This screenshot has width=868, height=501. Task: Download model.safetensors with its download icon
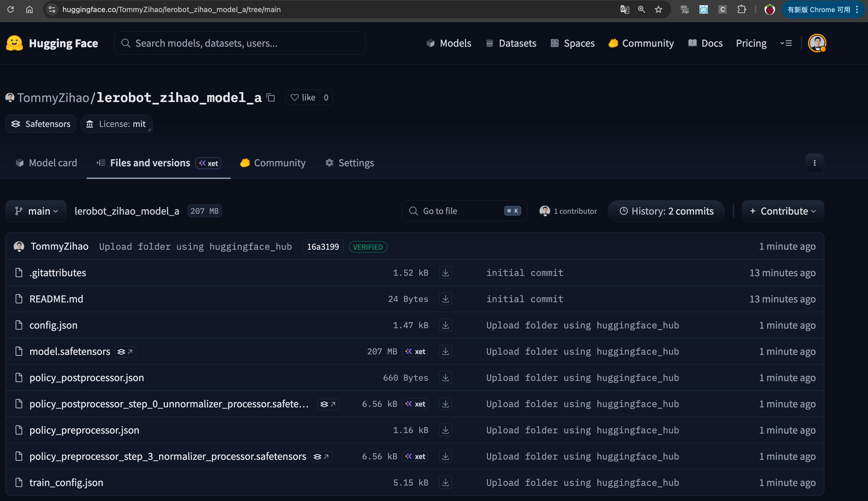[445, 351]
